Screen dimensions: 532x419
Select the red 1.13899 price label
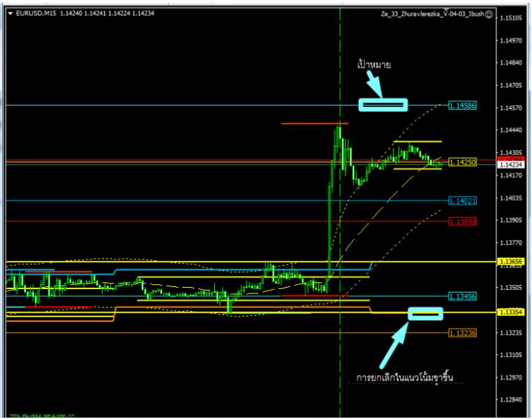click(x=462, y=222)
